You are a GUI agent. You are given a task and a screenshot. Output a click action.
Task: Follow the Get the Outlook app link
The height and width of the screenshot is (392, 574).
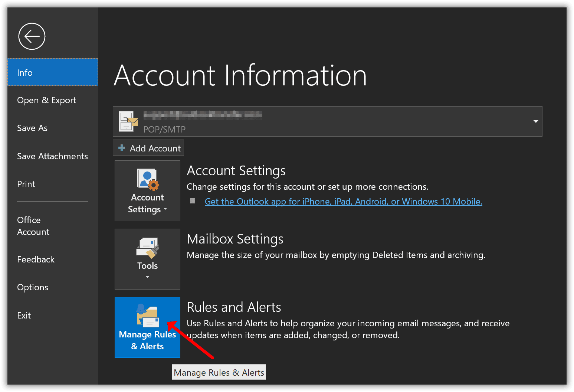coord(344,202)
